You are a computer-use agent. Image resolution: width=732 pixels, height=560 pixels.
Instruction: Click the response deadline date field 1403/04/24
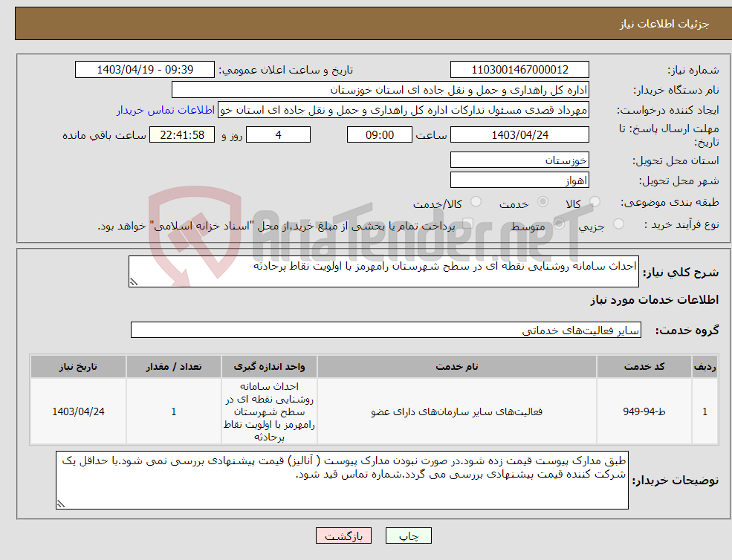point(519,135)
